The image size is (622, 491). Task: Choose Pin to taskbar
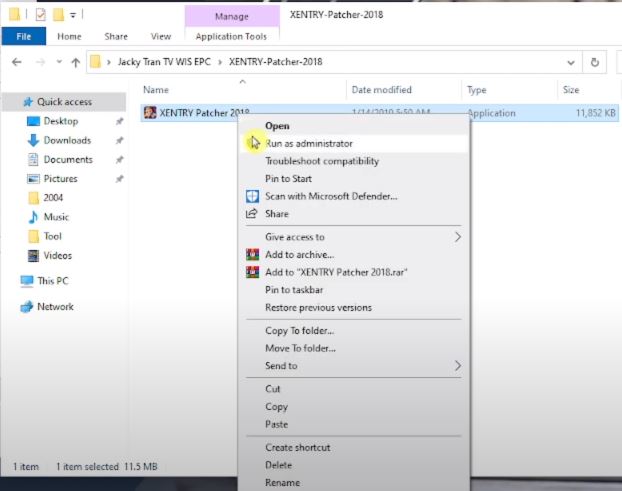click(x=353, y=290)
